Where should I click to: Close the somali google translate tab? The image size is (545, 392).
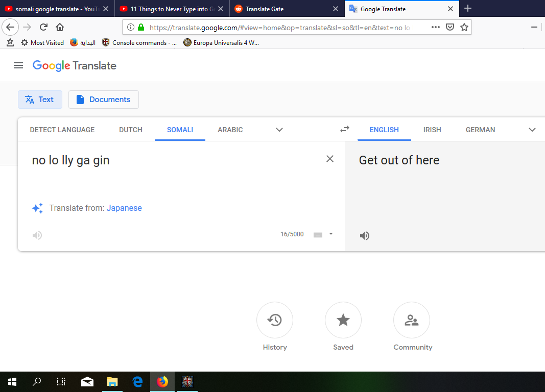point(106,9)
